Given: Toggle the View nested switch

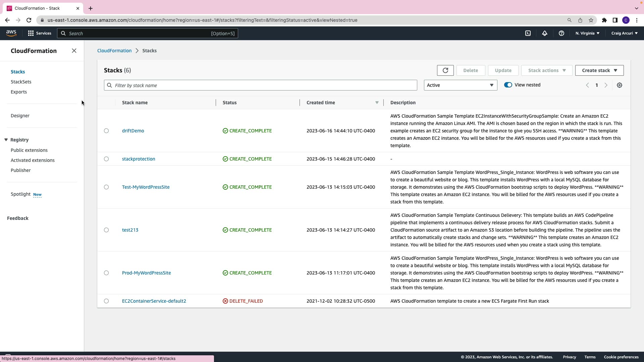Looking at the screenshot, I should tap(508, 85).
